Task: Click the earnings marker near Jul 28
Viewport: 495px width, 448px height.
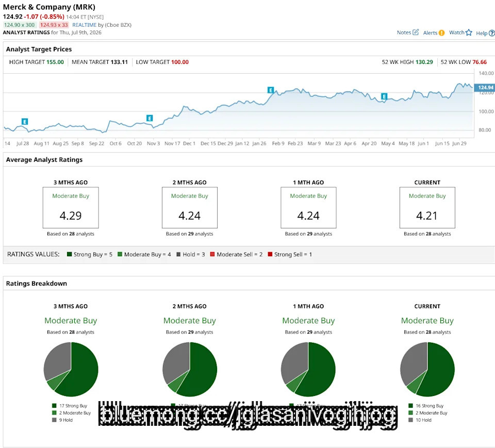Action: tap(25, 122)
